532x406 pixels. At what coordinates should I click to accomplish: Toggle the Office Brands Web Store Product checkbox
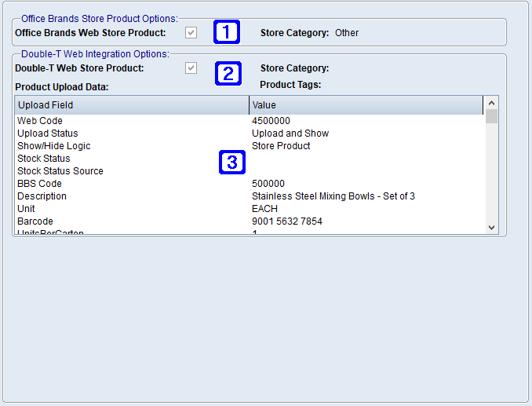click(191, 33)
